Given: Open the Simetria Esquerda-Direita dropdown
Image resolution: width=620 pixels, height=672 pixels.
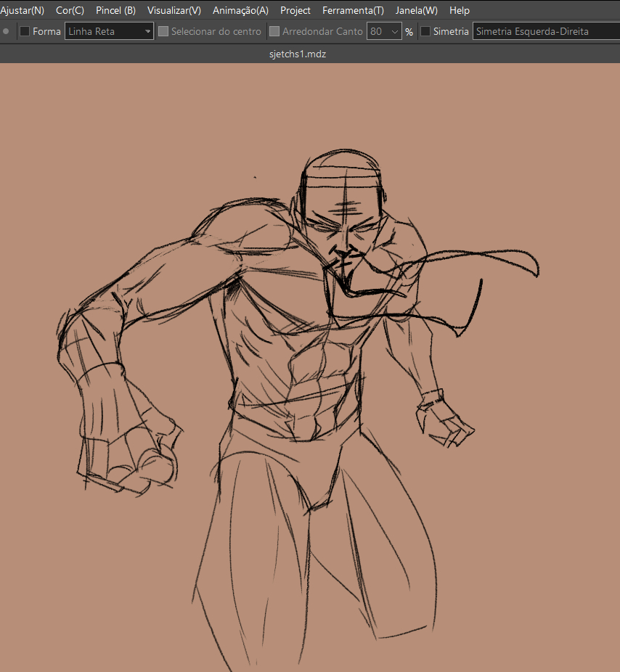Looking at the screenshot, I should click(x=544, y=31).
